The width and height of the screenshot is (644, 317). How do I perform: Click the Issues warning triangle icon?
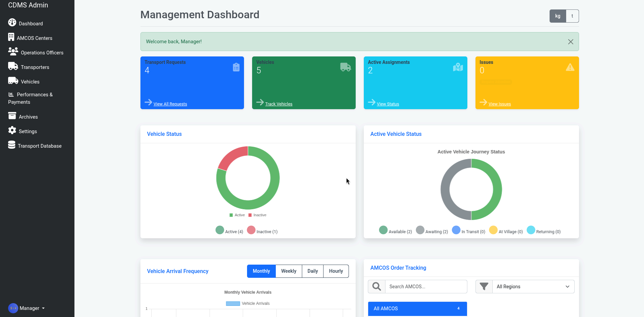[x=570, y=67]
